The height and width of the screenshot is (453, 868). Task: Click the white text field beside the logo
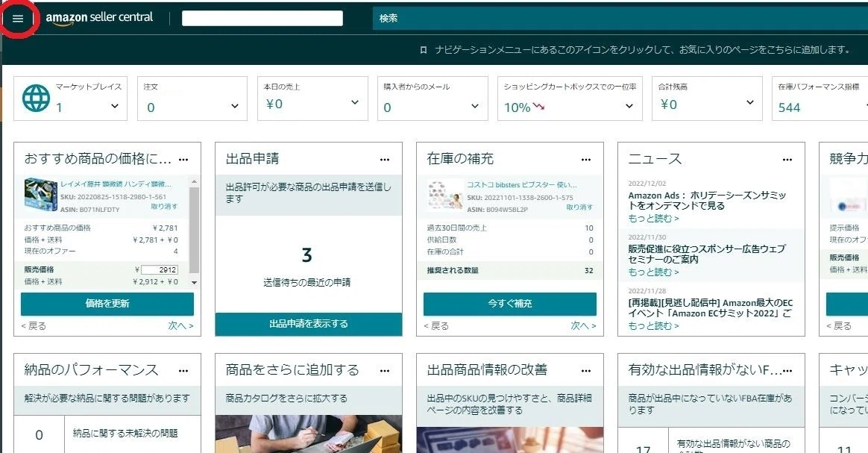(262, 18)
